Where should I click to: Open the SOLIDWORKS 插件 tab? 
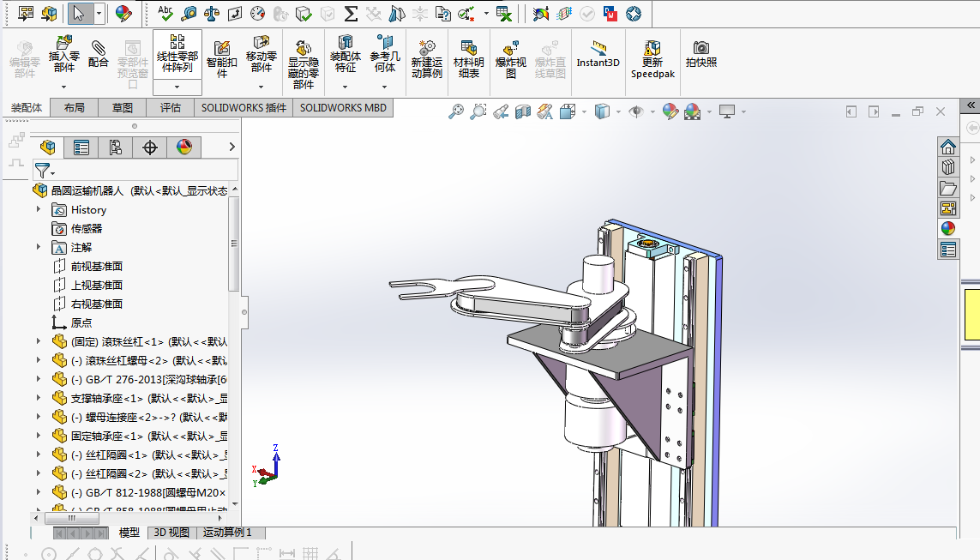tap(243, 107)
